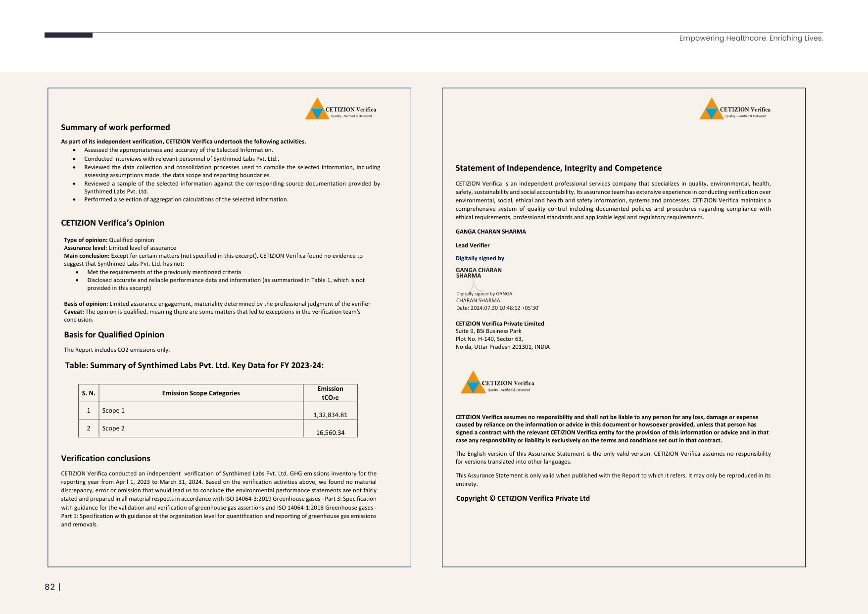
Task: Click the emission value '16,560.34'
Action: [330, 432]
